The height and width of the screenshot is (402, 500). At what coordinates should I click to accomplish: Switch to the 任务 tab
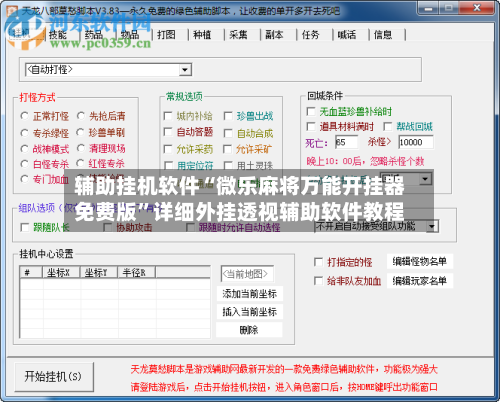tap(310, 35)
